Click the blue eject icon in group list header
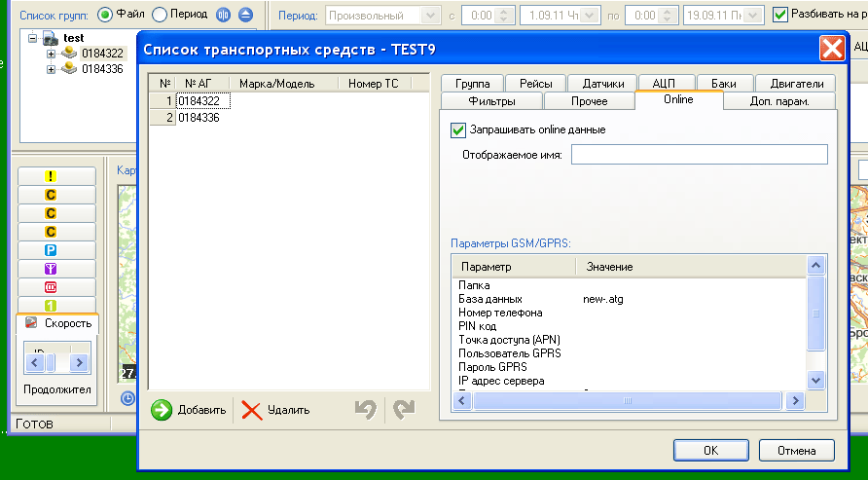The height and width of the screenshot is (480, 868). pyautogui.click(x=246, y=15)
